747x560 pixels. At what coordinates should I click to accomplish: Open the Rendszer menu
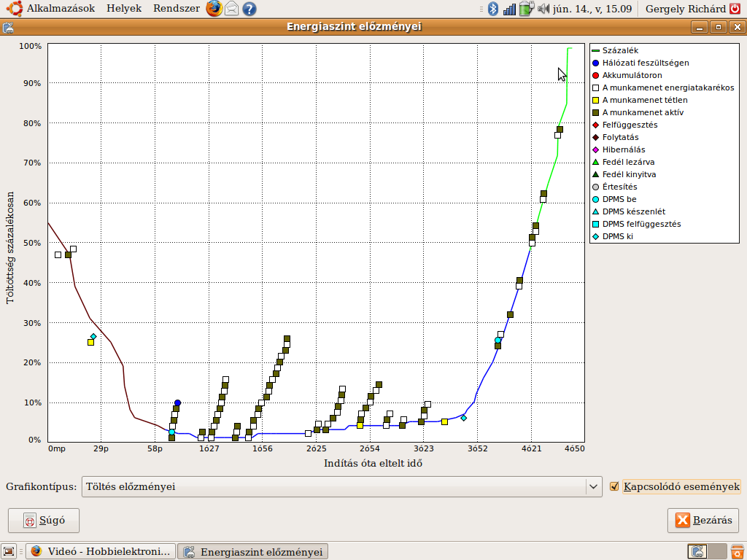[x=177, y=9]
